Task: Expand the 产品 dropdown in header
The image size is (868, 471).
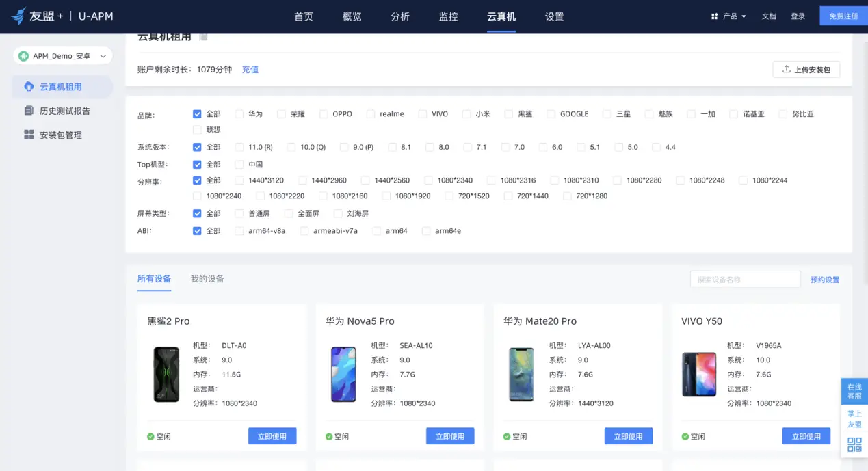Action: [x=729, y=16]
